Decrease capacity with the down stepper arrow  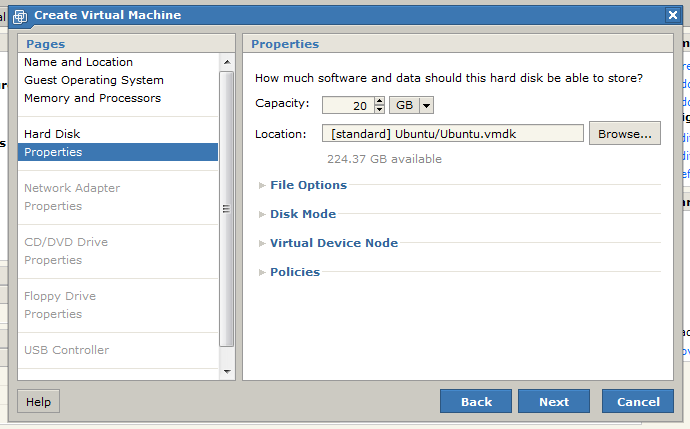(379, 110)
